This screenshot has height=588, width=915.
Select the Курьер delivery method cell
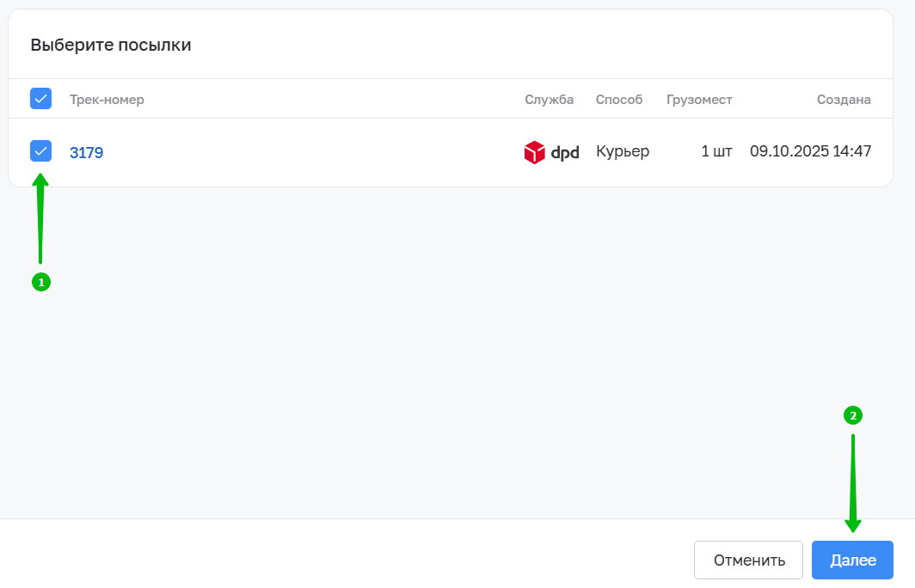click(623, 151)
